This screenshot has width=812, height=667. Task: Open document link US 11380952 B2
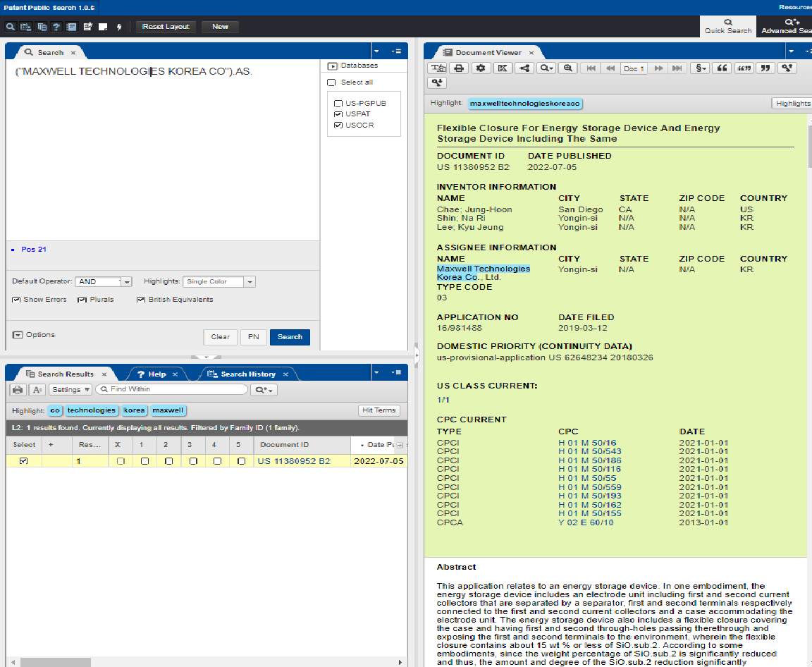tap(293, 461)
